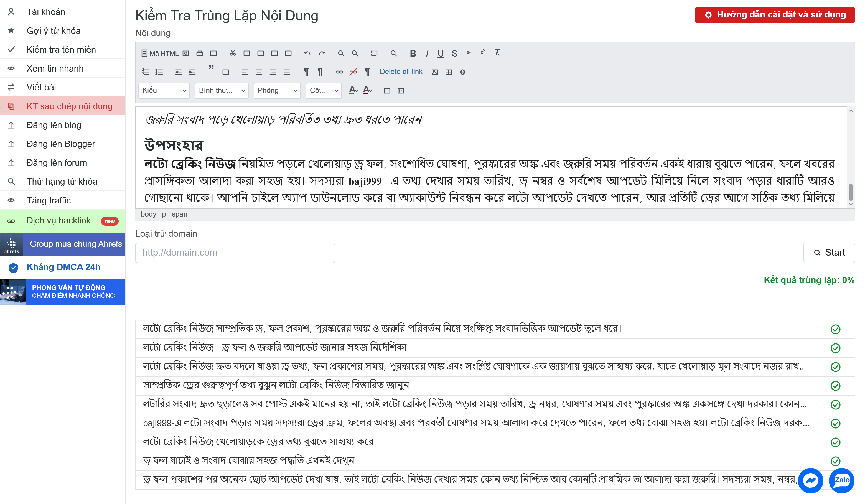
Task: Redo the last edit
Action: click(x=322, y=53)
